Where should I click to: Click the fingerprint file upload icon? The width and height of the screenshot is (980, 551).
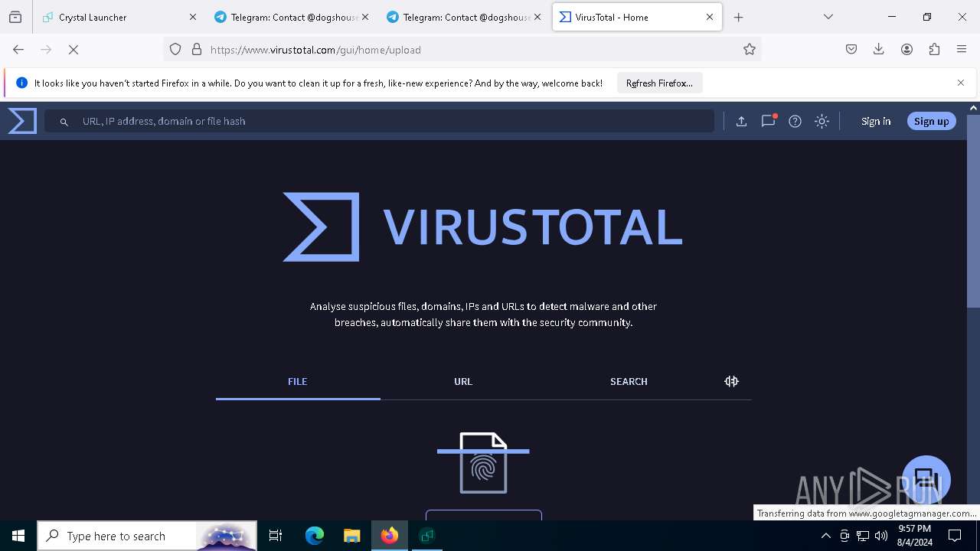pos(483,463)
